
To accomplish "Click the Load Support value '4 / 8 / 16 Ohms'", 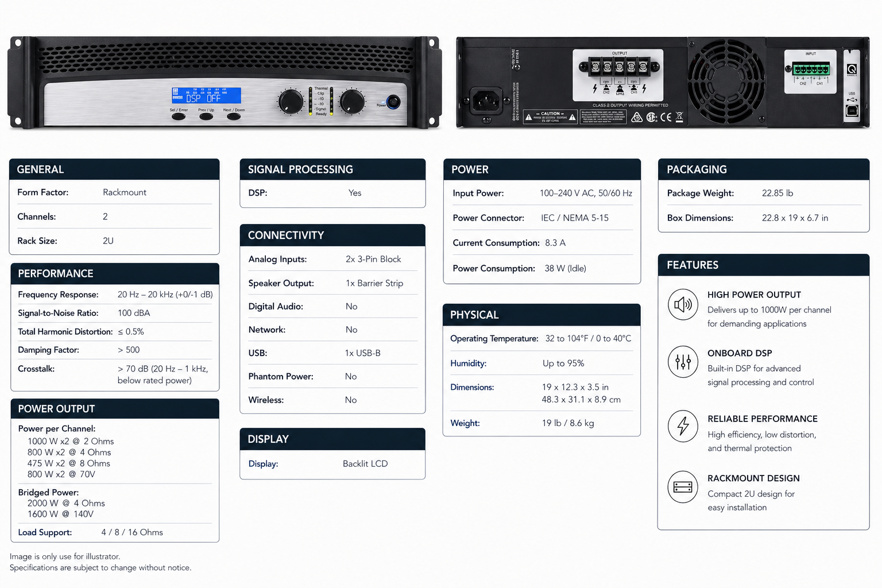I will (132, 532).
